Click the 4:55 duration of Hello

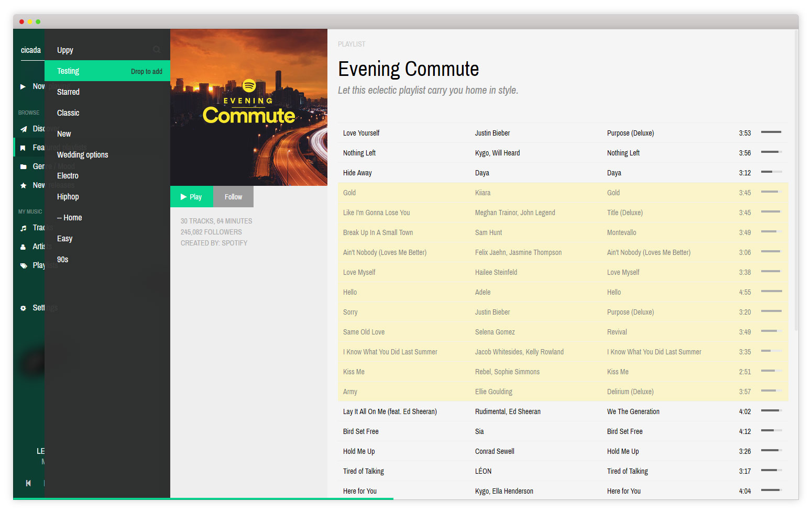745,292
